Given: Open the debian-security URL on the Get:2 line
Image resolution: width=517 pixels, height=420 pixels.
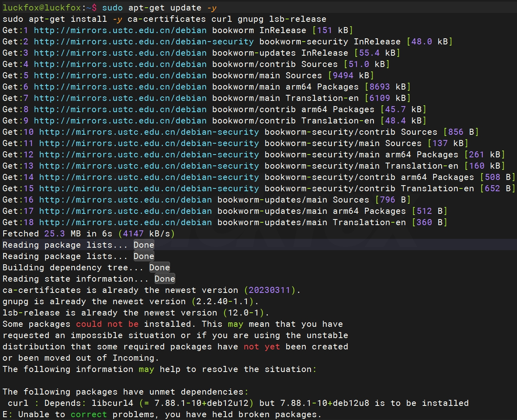Looking at the screenshot, I should [144, 42].
